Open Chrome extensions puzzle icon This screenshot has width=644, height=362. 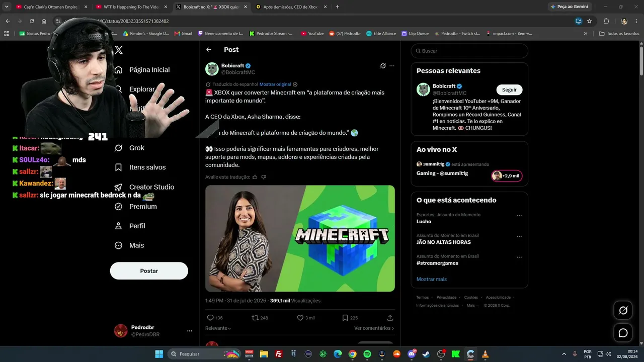606,21
